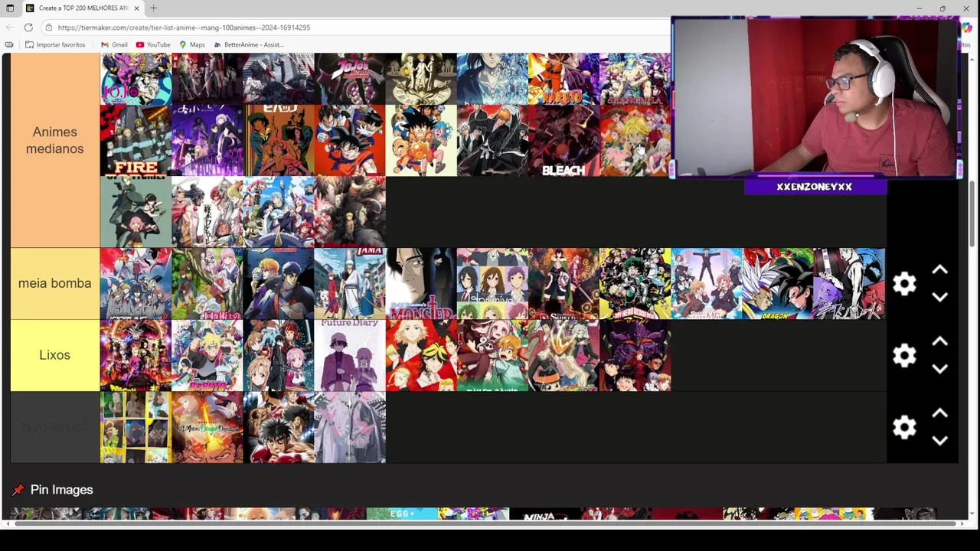Open the Importar favoritos bookmark
Screen dimensions: 980x551
[x=55, y=44]
